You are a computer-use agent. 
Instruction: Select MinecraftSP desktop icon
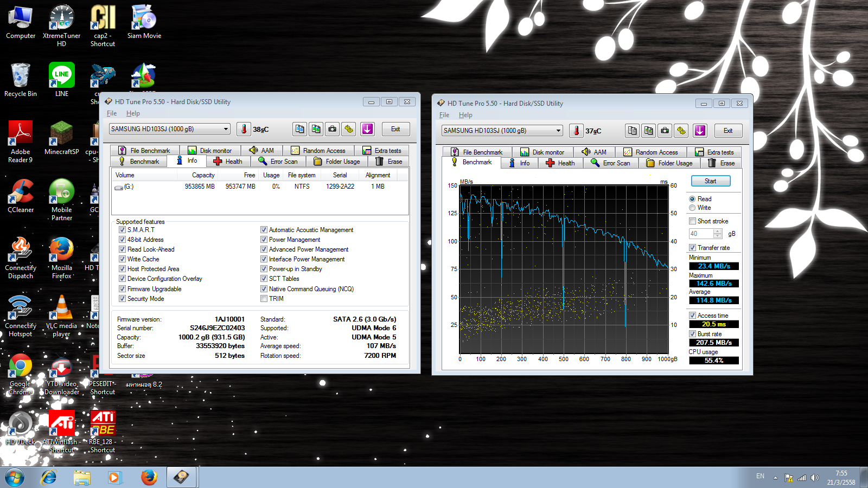pyautogui.click(x=62, y=138)
